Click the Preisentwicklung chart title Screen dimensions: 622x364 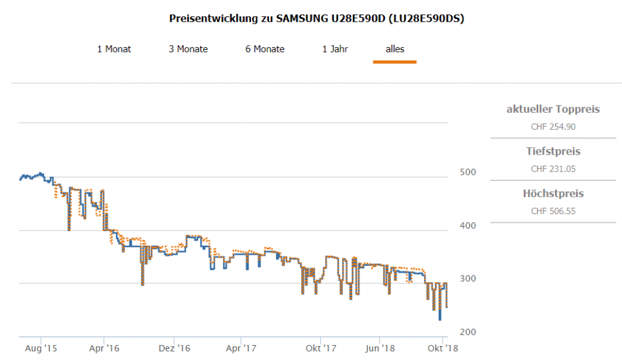pyautogui.click(x=316, y=19)
